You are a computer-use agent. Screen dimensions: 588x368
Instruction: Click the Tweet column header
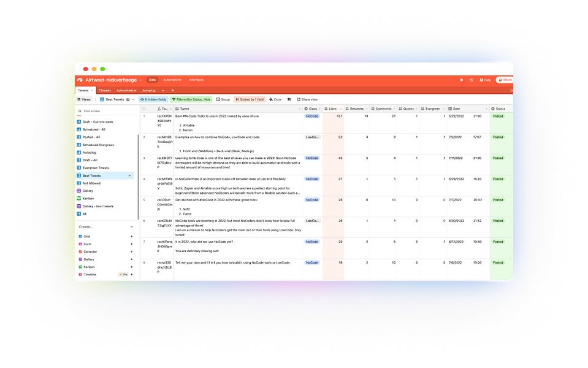(238, 109)
